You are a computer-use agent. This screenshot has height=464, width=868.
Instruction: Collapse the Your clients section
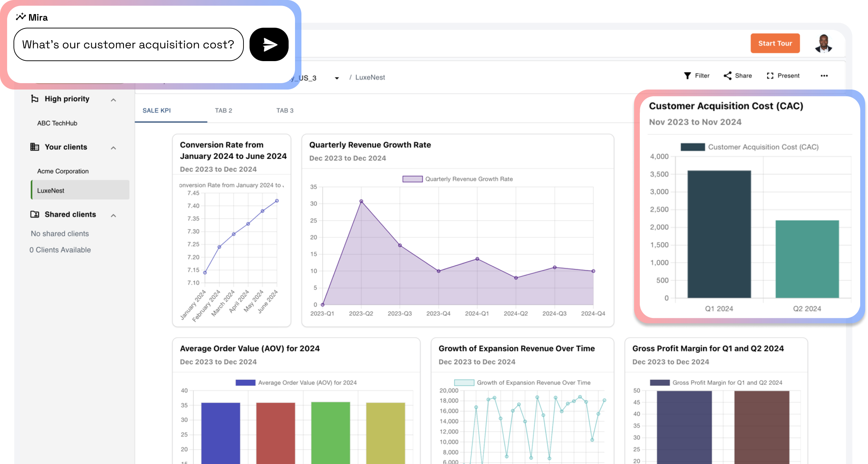click(113, 148)
